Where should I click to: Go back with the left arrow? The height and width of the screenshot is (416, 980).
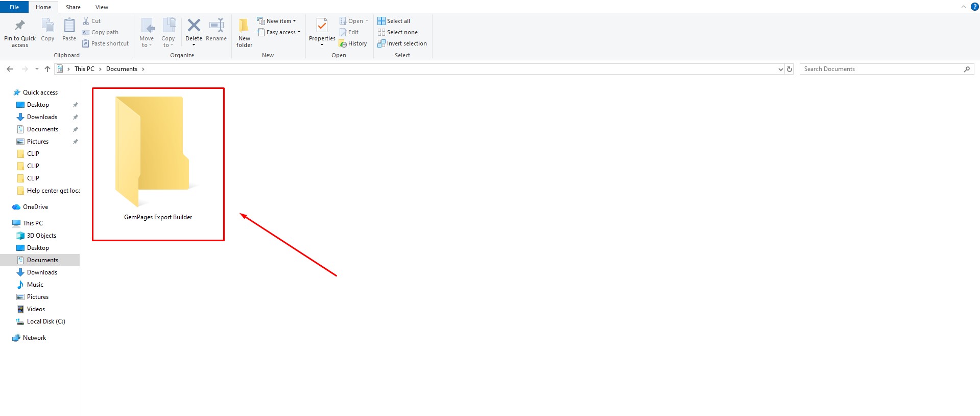[x=10, y=69]
